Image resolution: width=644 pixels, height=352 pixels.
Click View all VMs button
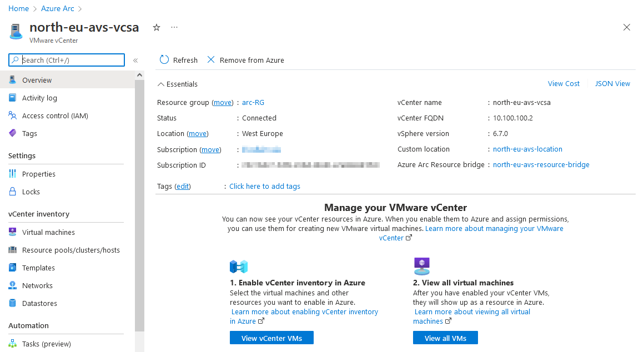tap(445, 338)
